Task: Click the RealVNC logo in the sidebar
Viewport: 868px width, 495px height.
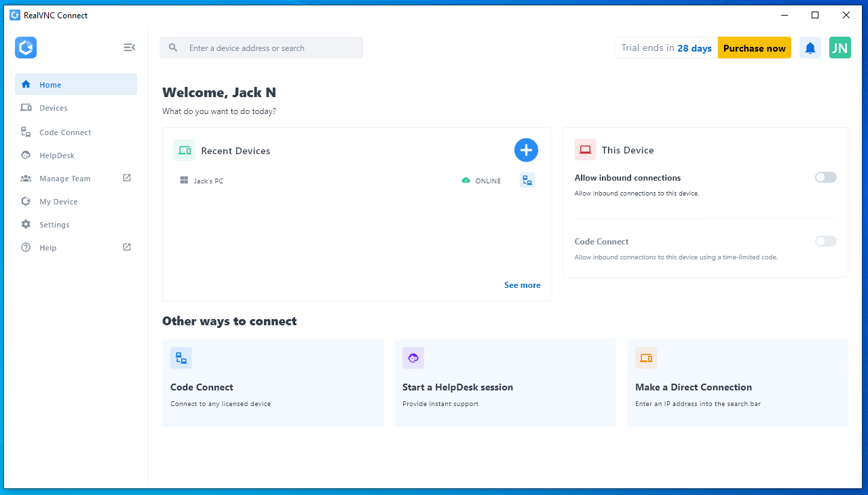Action: pyautogui.click(x=26, y=48)
